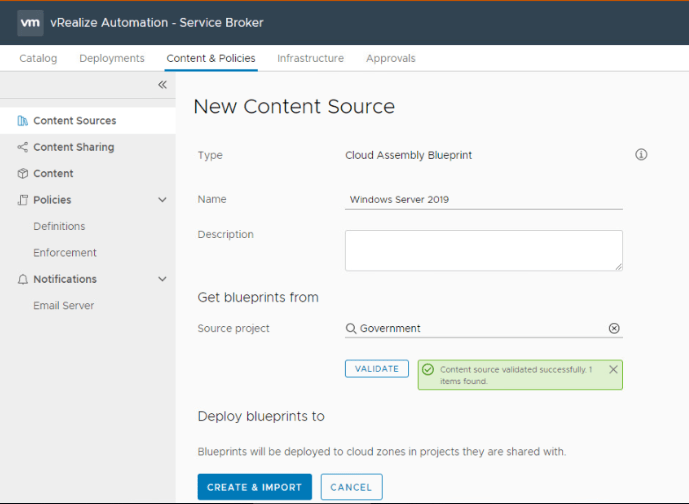Screen dimensions: 689x504
Task: Collapse the Policies section chevron
Action: [x=162, y=200]
